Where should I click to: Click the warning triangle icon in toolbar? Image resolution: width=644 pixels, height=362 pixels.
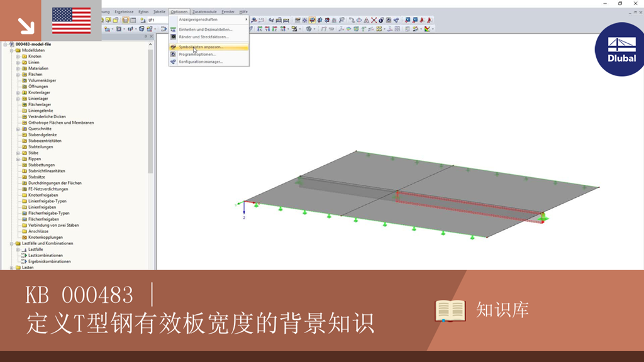[367, 19]
